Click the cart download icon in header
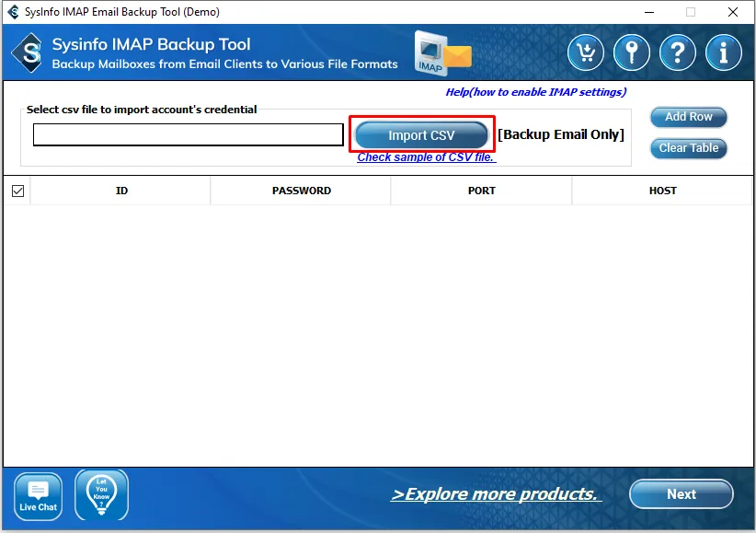The image size is (756, 533). (586, 52)
